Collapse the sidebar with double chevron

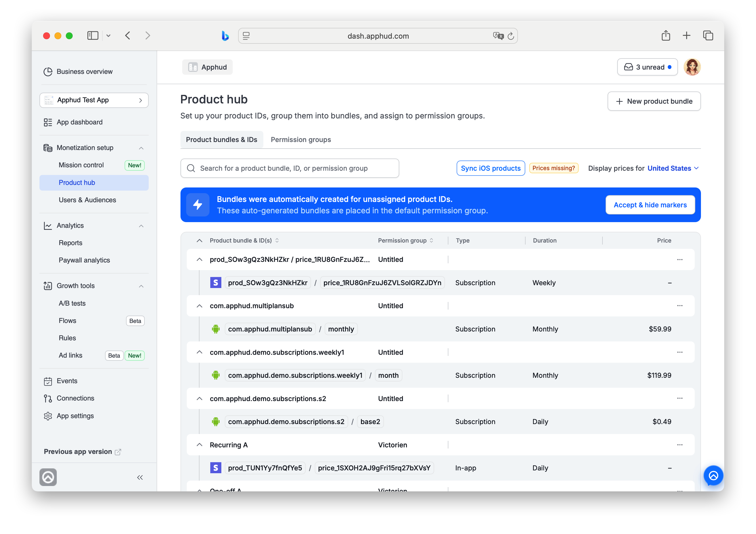pos(140,478)
